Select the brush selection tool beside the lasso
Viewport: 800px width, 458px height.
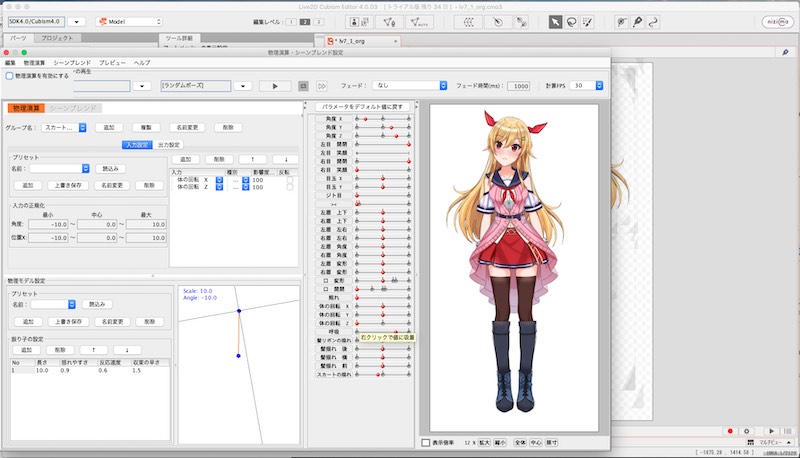(587, 22)
